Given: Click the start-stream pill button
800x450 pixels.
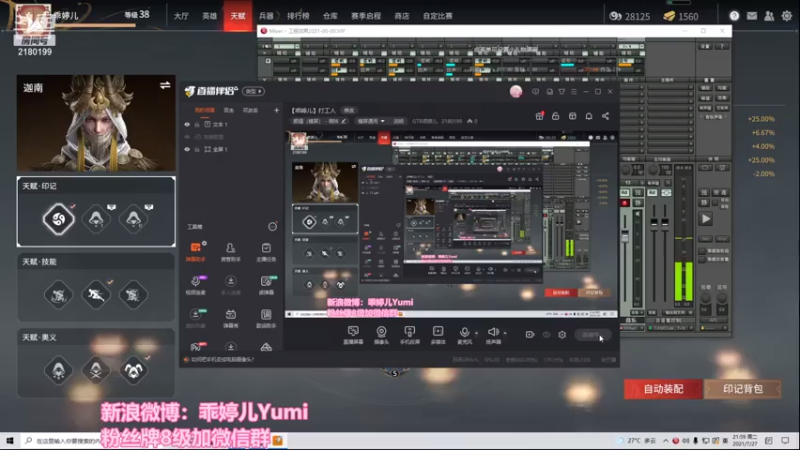Looking at the screenshot, I should point(592,335).
